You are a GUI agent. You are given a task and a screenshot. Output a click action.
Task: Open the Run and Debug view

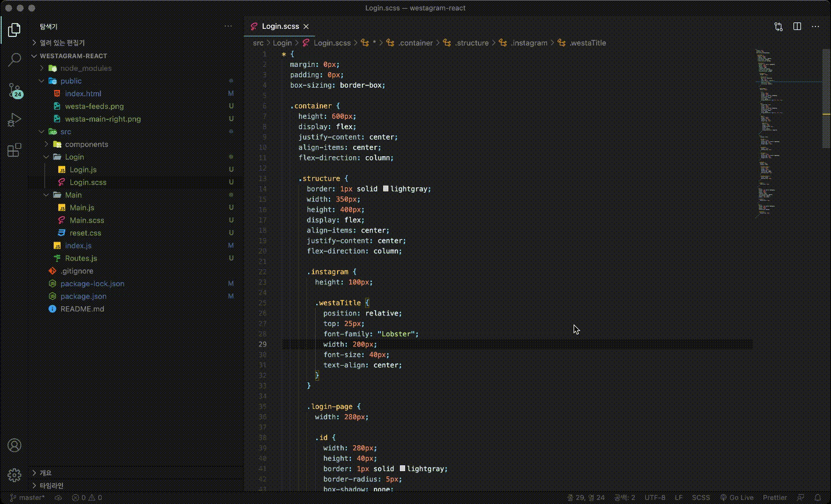[x=14, y=120]
